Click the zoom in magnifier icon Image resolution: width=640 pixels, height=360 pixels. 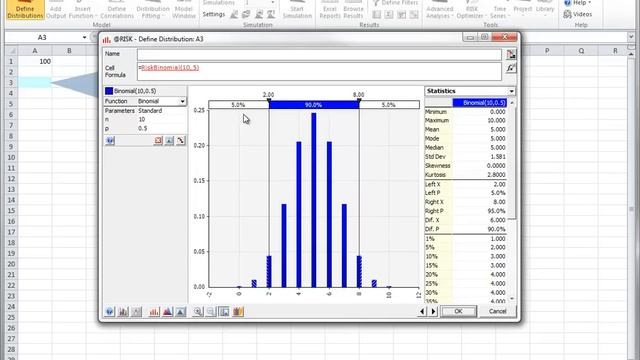(x=198, y=312)
